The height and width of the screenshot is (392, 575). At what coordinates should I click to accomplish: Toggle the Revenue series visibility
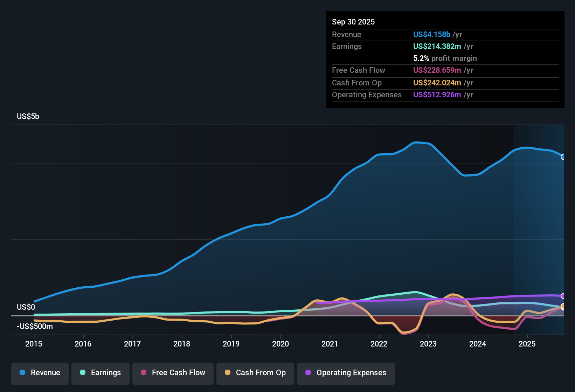(40, 373)
